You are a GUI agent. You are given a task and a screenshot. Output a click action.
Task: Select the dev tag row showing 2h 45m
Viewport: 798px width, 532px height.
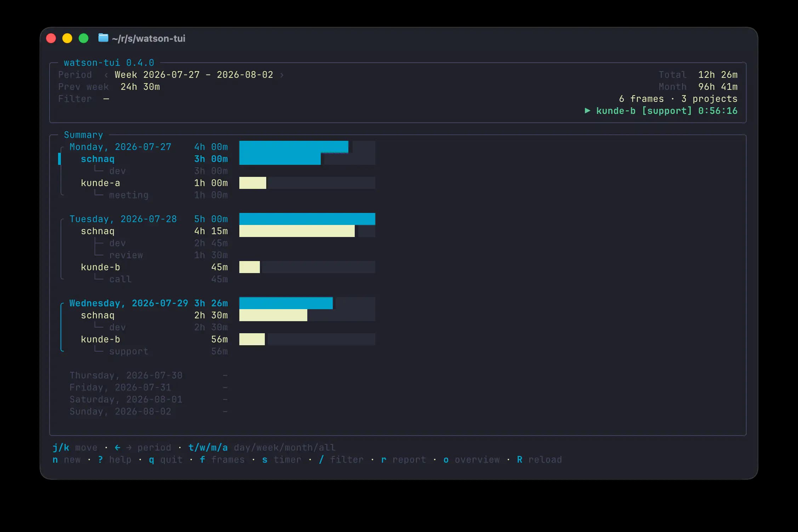click(161, 243)
